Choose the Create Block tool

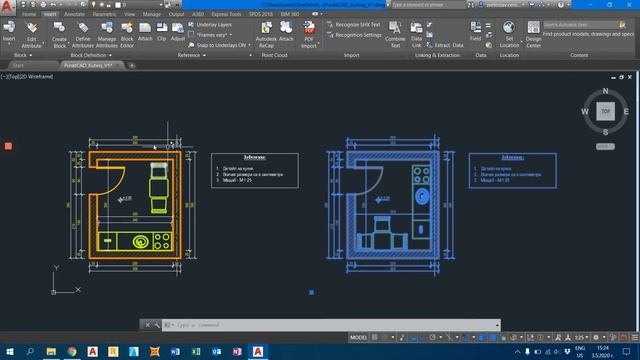[59, 35]
